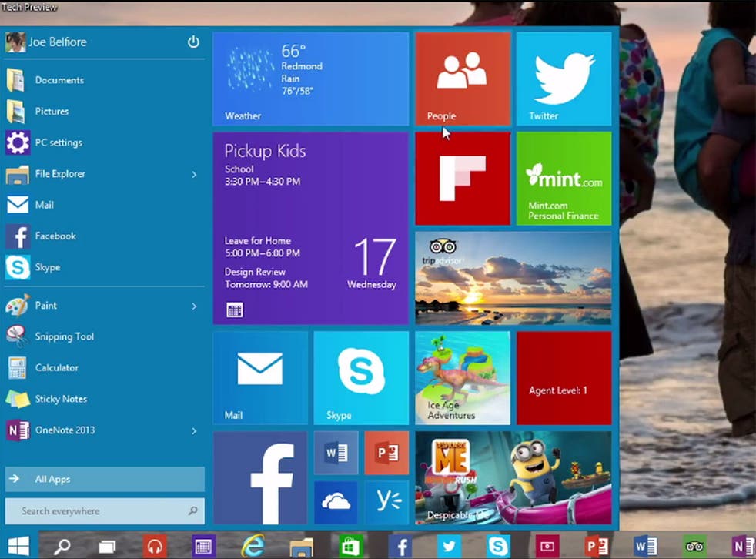Open PC settings in Start menu
Image resolution: width=756 pixels, height=559 pixels.
point(105,142)
